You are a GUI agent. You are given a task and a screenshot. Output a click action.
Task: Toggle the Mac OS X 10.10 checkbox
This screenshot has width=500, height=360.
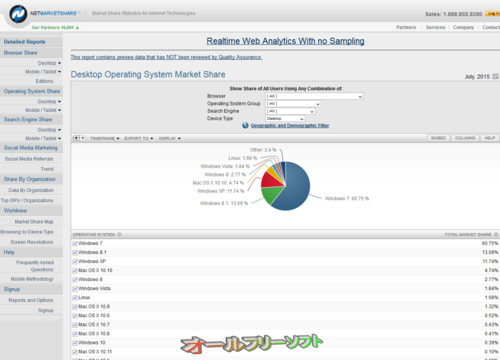click(x=75, y=271)
